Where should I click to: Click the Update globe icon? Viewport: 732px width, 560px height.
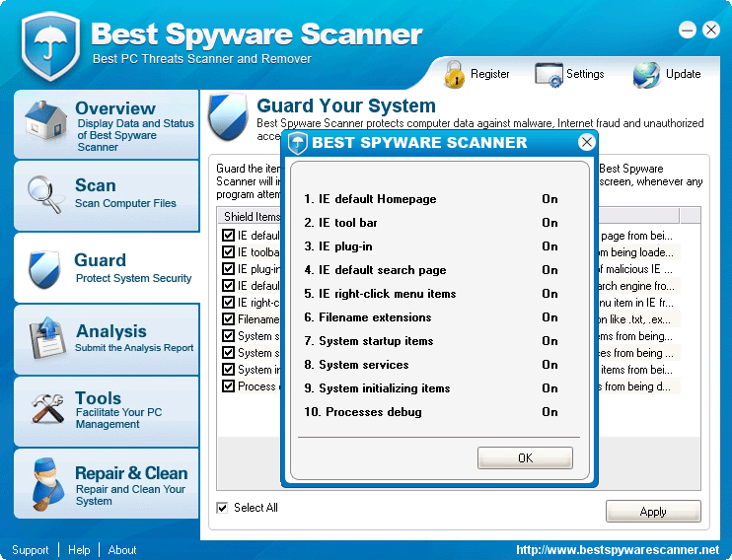[646, 75]
